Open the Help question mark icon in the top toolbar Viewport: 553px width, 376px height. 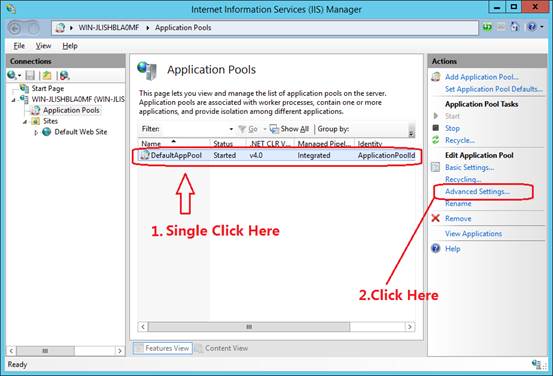point(532,27)
